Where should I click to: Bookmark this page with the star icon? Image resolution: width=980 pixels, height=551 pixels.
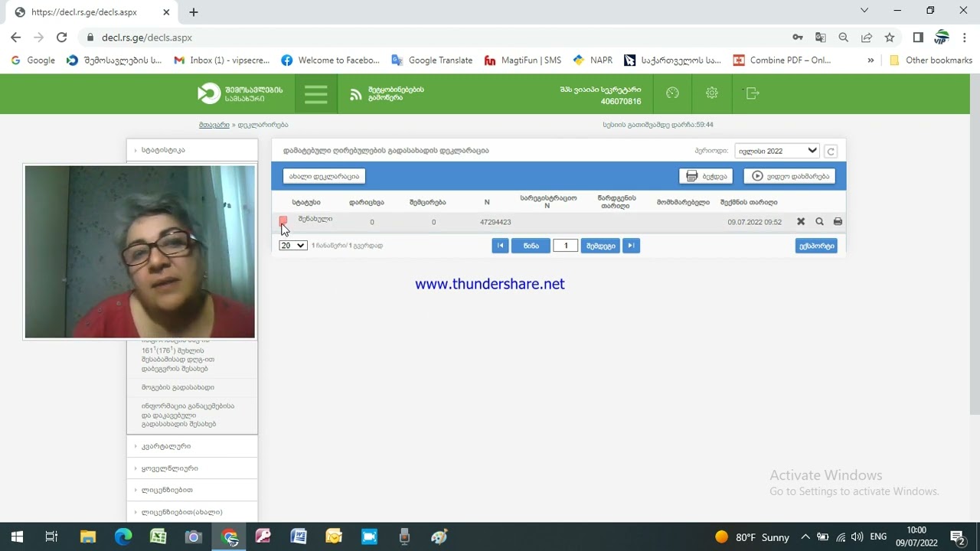coord(890,37)
